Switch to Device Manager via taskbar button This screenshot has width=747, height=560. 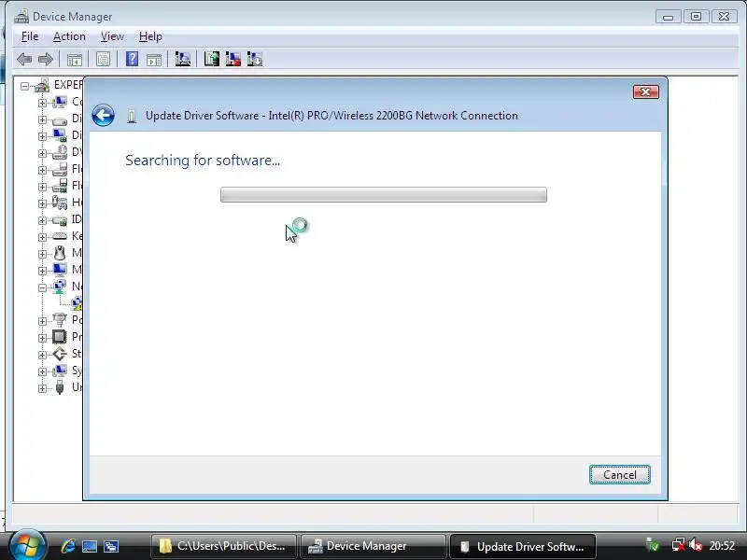coord(373,546)
